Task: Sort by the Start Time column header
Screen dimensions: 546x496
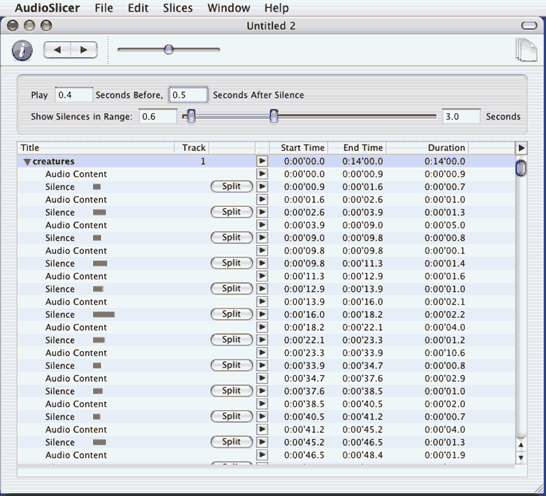Action: click(298, 148)
